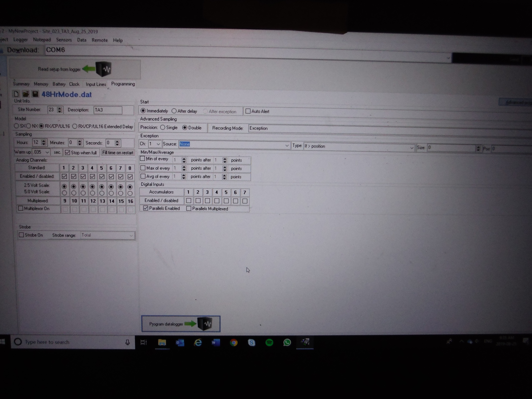Open the Sensors menu
532x399 pixels.
tap(64, 40)
